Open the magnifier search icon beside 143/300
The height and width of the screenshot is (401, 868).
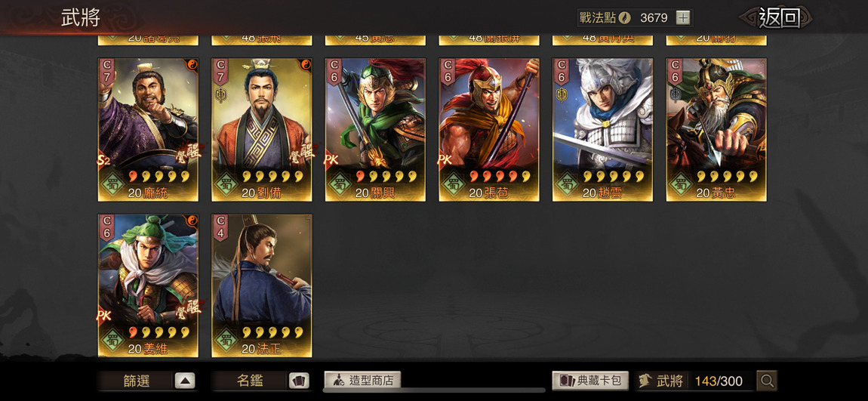coord(767,381)
